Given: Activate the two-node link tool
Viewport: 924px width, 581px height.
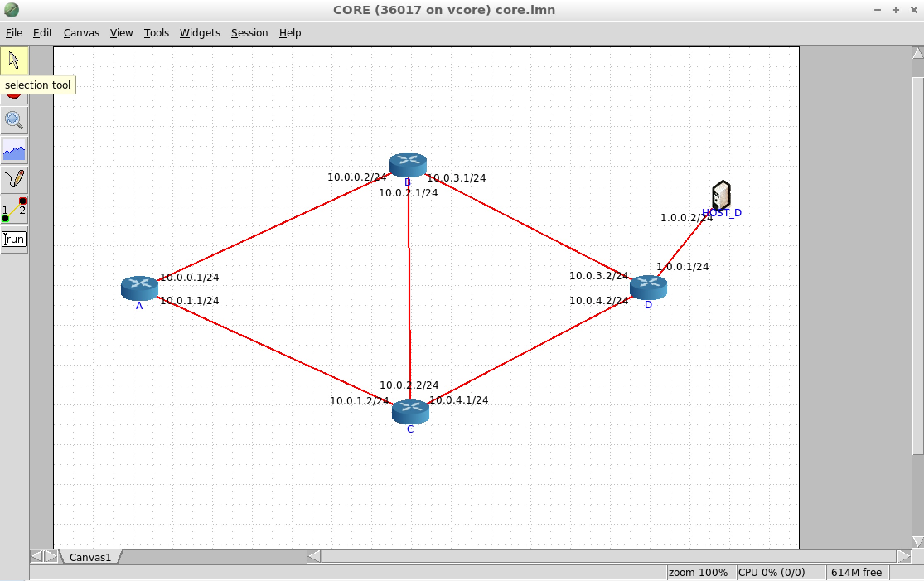Looking at the screenshot, I should tap(14, 210).
